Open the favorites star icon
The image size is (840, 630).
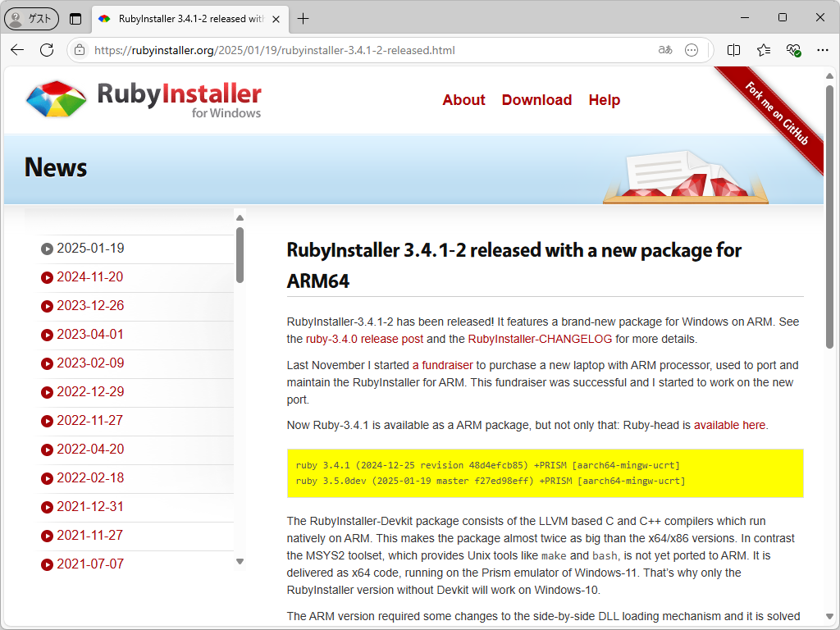click(764, 50)
